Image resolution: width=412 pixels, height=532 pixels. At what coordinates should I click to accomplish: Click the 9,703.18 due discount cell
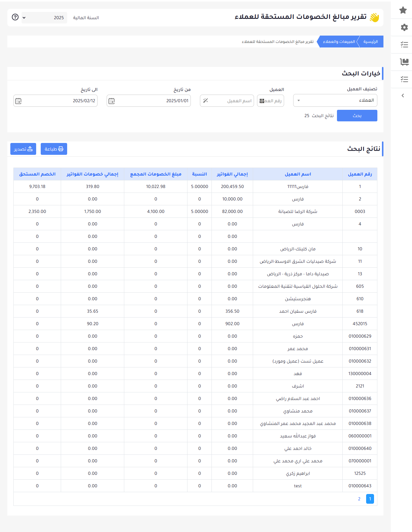click(37, 186)
